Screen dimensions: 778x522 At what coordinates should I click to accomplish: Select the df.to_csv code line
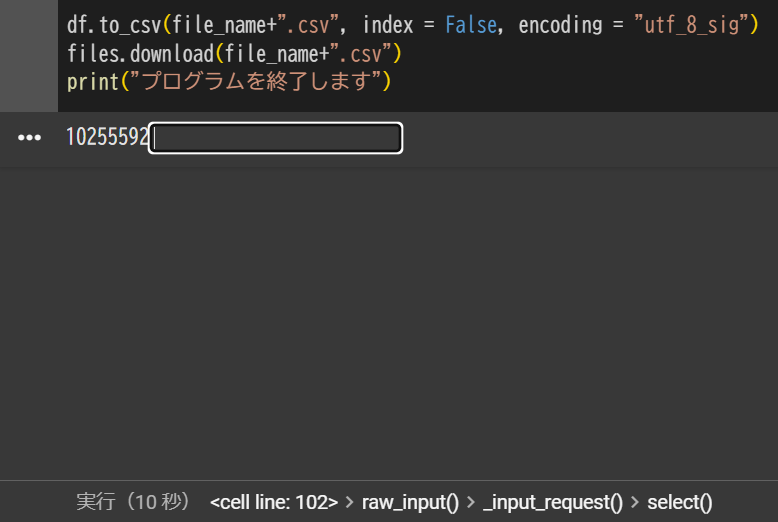(413, 25)
